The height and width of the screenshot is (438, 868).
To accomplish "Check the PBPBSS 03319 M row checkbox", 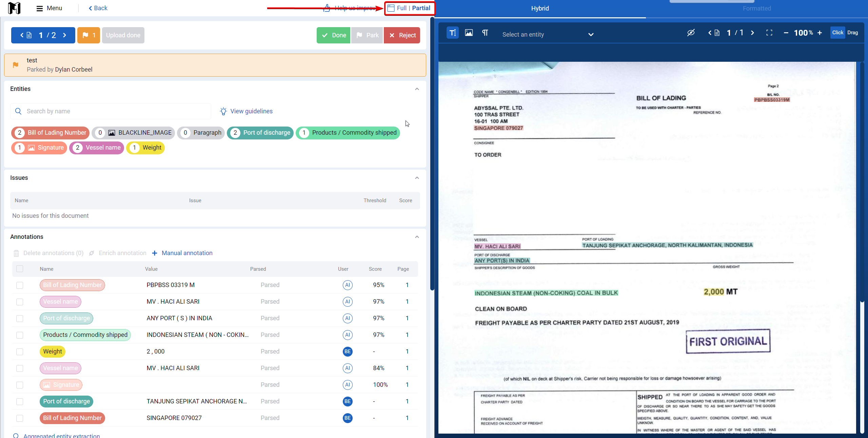I will point(20,285).
